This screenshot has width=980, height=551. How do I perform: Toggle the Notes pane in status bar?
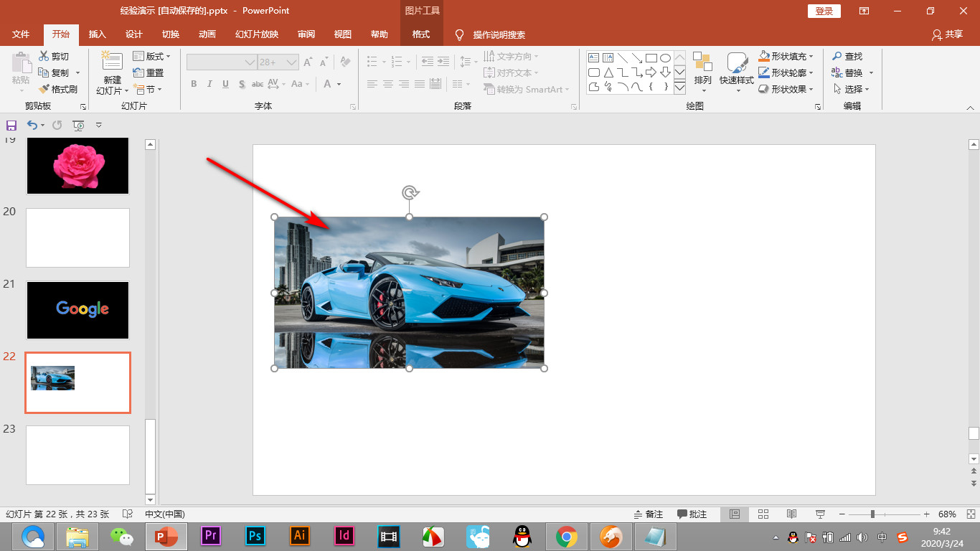(649, 514)
